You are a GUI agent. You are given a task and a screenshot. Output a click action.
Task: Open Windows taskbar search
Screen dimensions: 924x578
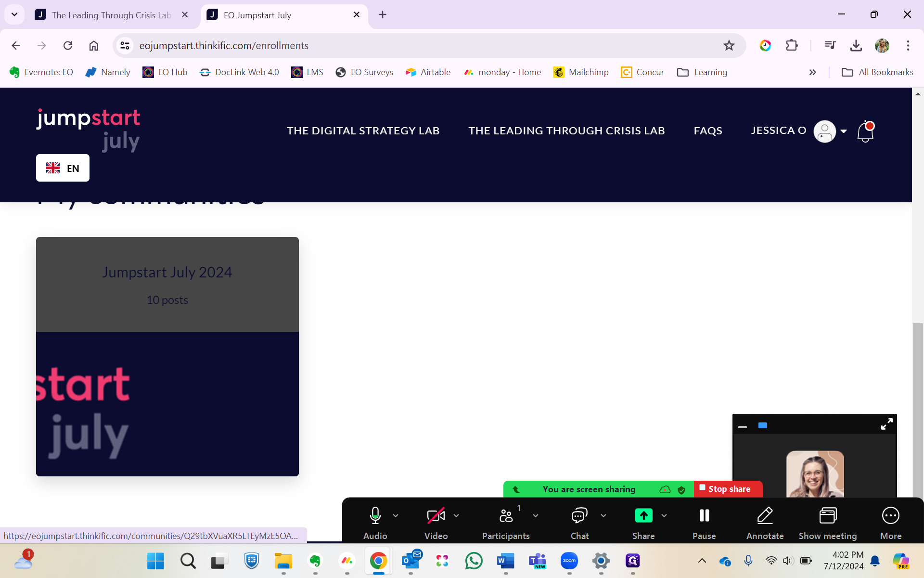tap(188, 561)
